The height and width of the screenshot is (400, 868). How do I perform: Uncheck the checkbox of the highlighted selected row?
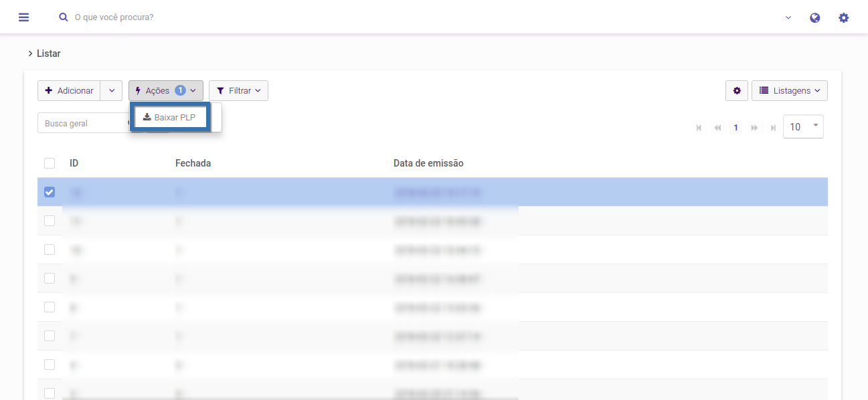point(50,192)
